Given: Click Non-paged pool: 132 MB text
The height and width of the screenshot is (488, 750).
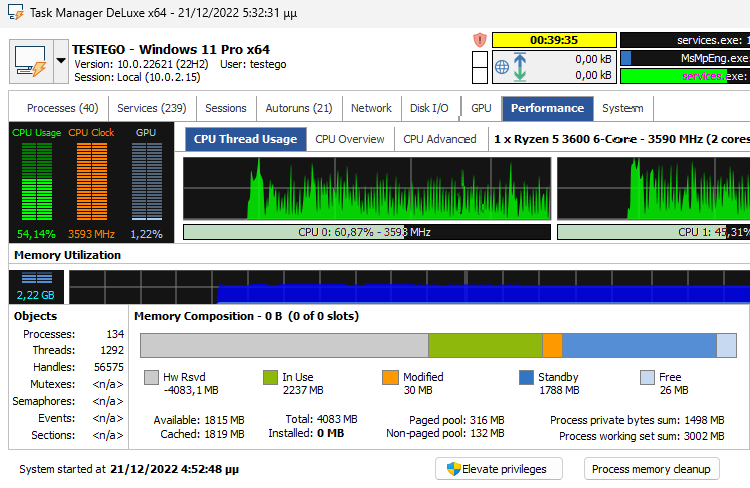Looking at the screenshot, I should [x=445, y=433].
